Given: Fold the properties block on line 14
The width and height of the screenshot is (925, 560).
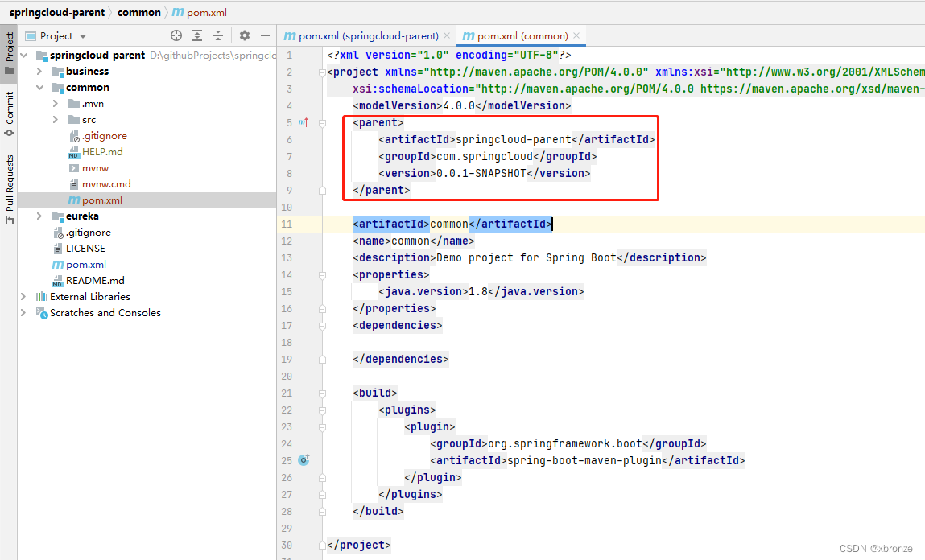Looking at the screenshot, I should pyautogui.click(x=323, y=275).
